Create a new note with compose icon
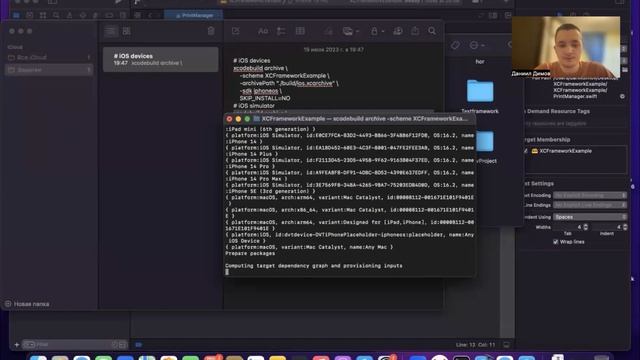This screenshot has width=640, height=360. [236, 31]
